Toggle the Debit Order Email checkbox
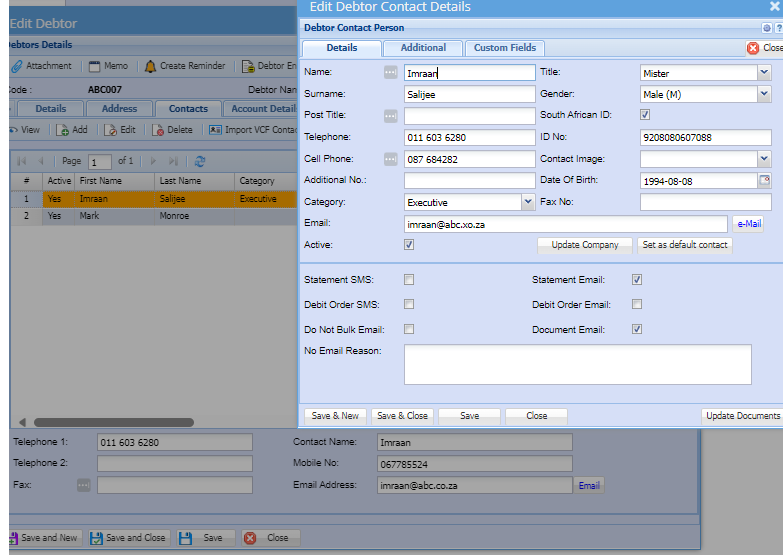This screenshot has height=555, width=783. coord(637,304)
